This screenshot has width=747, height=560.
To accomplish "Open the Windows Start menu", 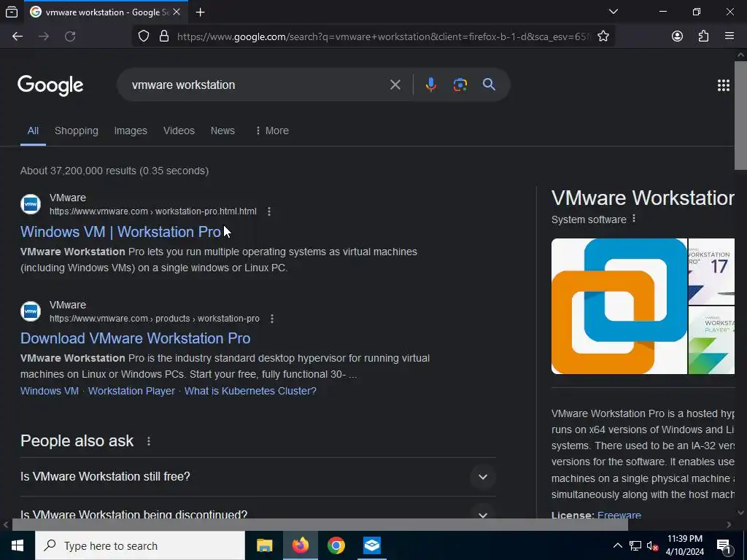I will (18, 545).
